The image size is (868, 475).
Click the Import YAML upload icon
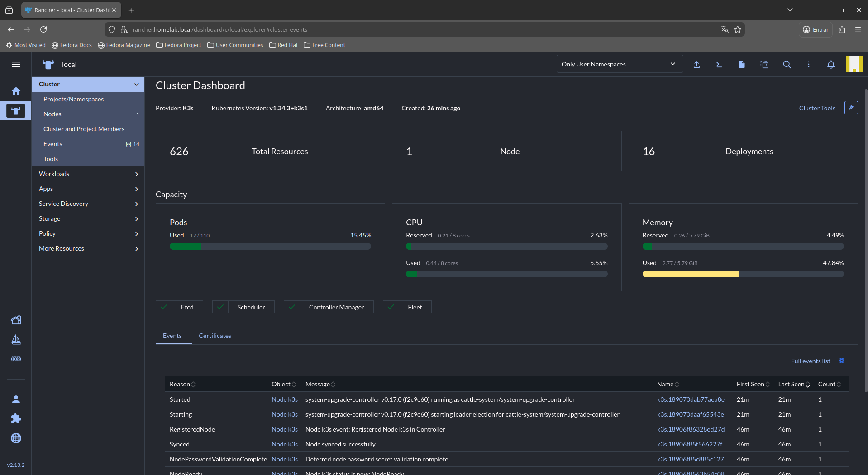tap(696, 65)
